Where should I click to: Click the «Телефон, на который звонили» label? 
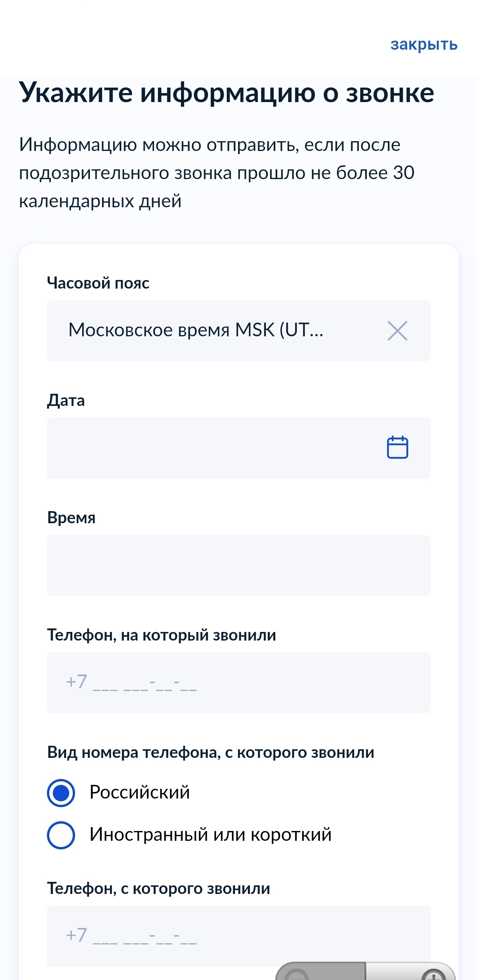[x=161, y=635]
